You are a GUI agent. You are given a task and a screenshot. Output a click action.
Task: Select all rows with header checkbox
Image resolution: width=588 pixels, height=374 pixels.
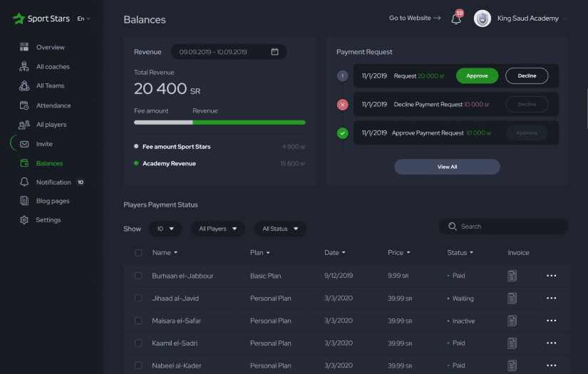pos(138,253)
